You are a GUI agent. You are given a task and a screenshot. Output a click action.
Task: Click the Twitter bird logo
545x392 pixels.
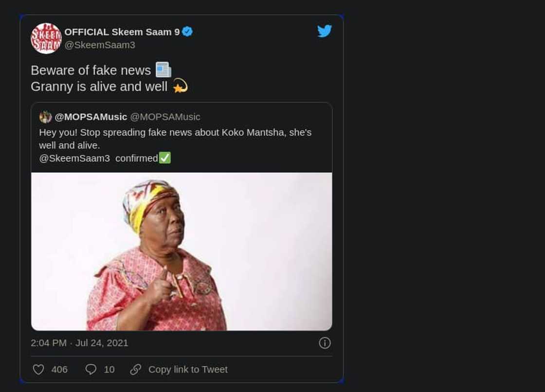tap(325, 31)
